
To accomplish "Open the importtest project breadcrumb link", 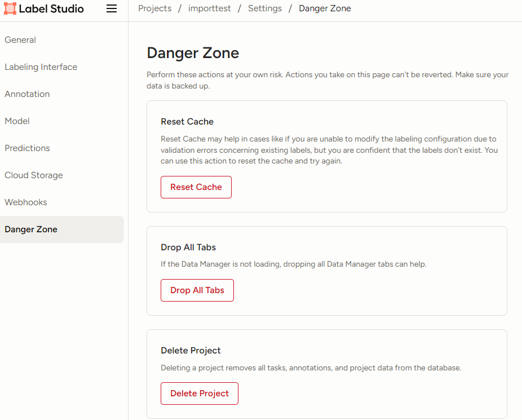I will pos(210,8).
